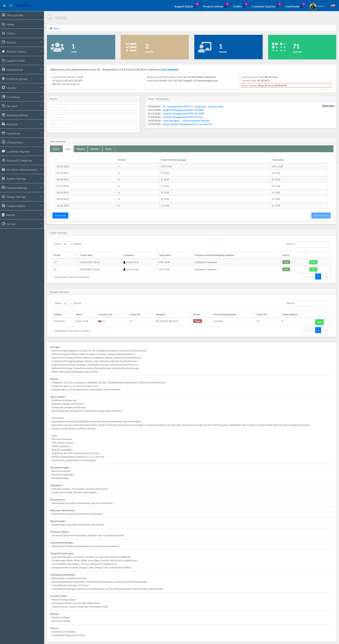Click the Support overview Search box
This screenshot has width=339, height=644.
pos(312,303)
